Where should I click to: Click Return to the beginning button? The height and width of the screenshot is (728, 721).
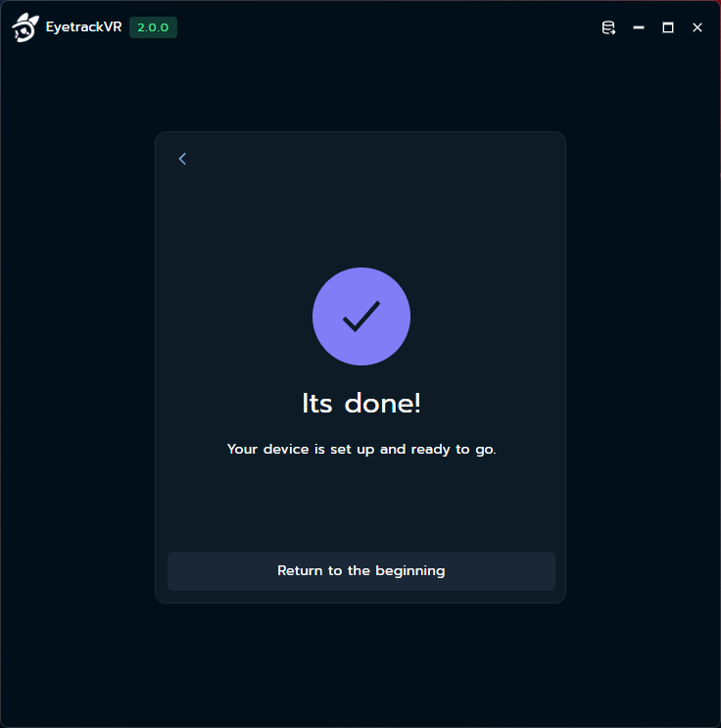point(361,570)
